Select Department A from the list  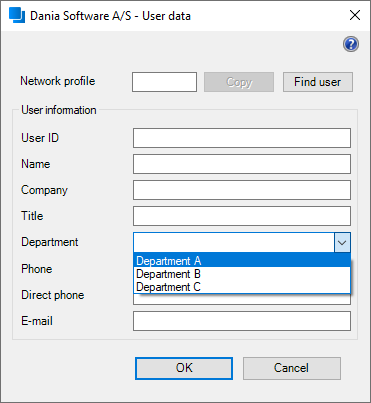[242, 260]
